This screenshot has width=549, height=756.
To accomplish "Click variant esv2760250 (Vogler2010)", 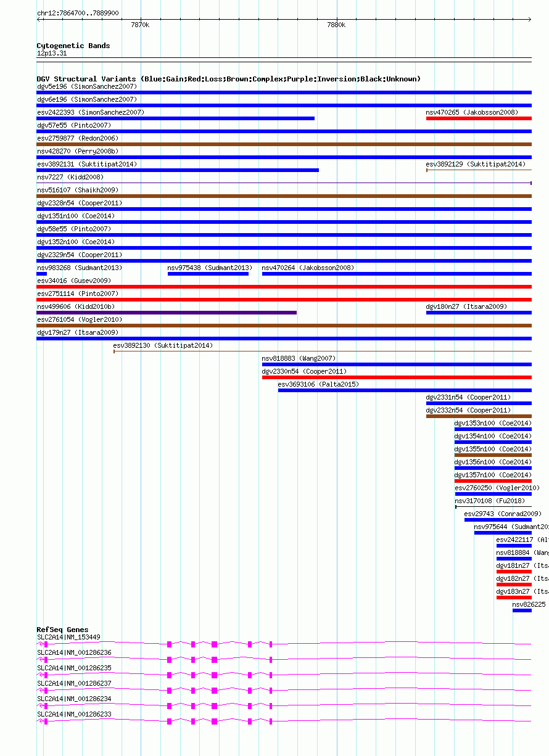I will click(497, 488).
